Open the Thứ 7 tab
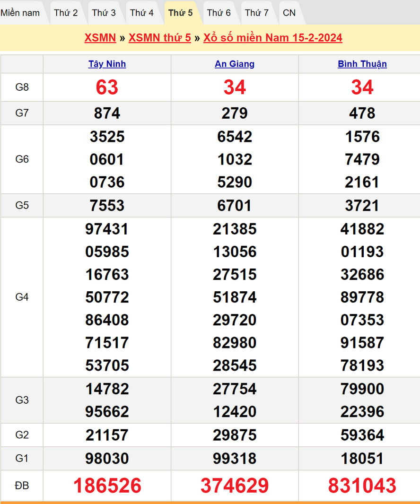 coord(257,13)
